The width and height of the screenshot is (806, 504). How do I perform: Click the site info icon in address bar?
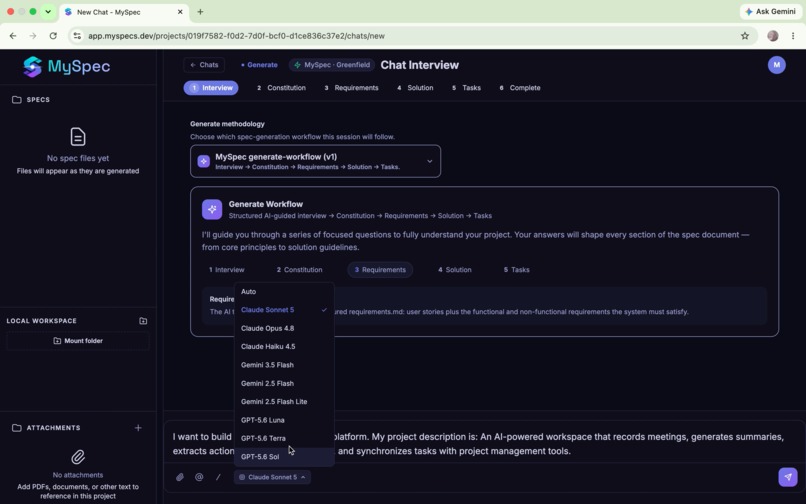77,36
